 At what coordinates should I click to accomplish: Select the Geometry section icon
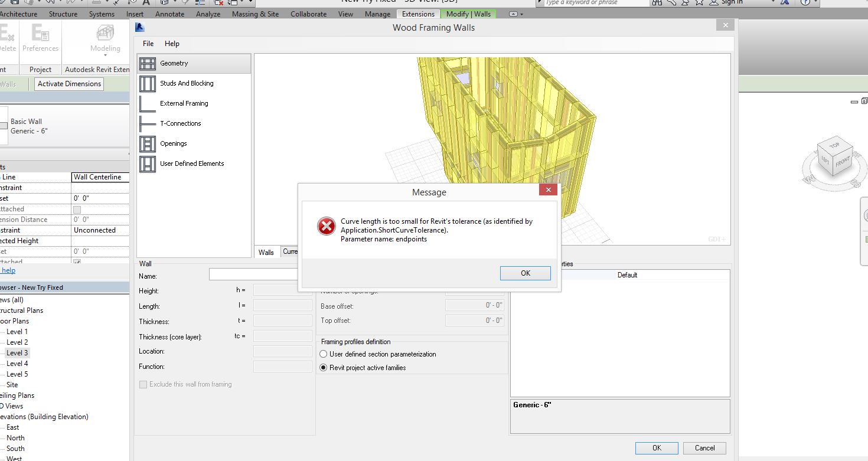[x=148, y=63]
